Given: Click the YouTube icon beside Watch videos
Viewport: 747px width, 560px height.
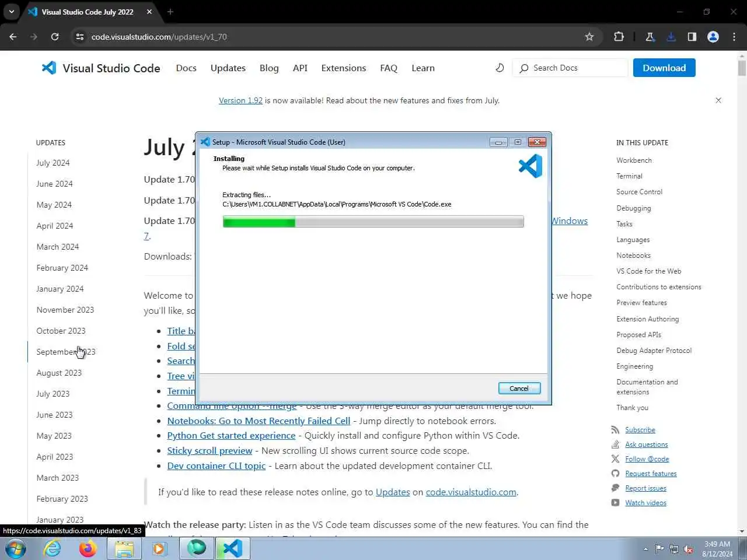Looking at the screenshot, I should (x=615, y=503).
